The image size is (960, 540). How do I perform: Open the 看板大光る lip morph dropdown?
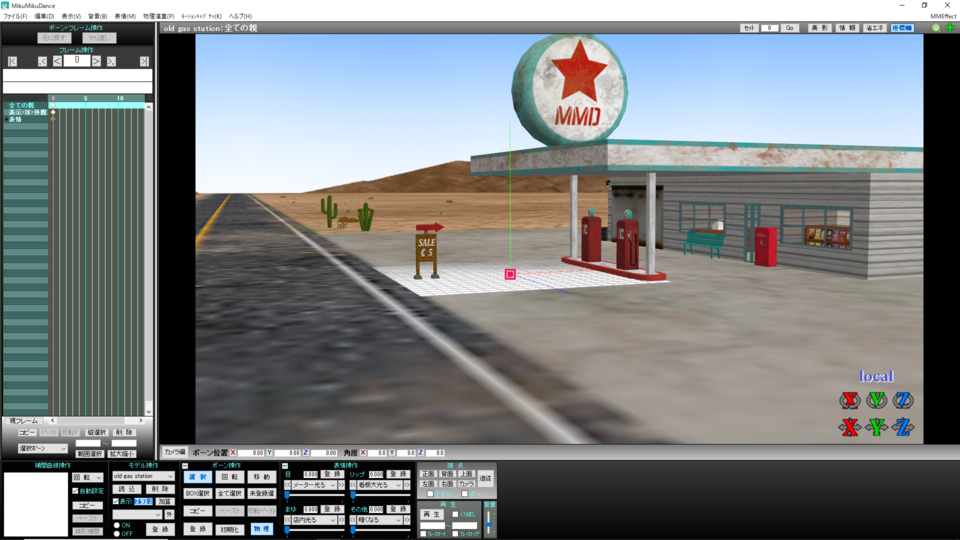(380, 485)
